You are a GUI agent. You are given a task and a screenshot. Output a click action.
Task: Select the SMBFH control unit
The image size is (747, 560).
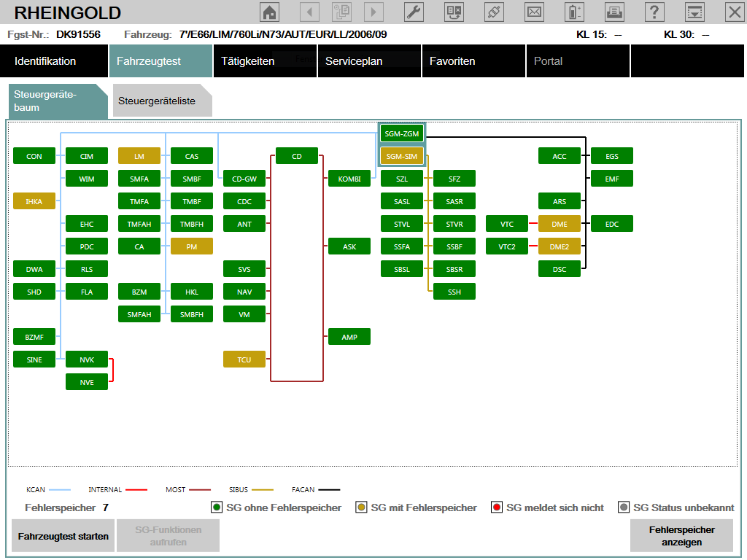(x=192, y=314)
